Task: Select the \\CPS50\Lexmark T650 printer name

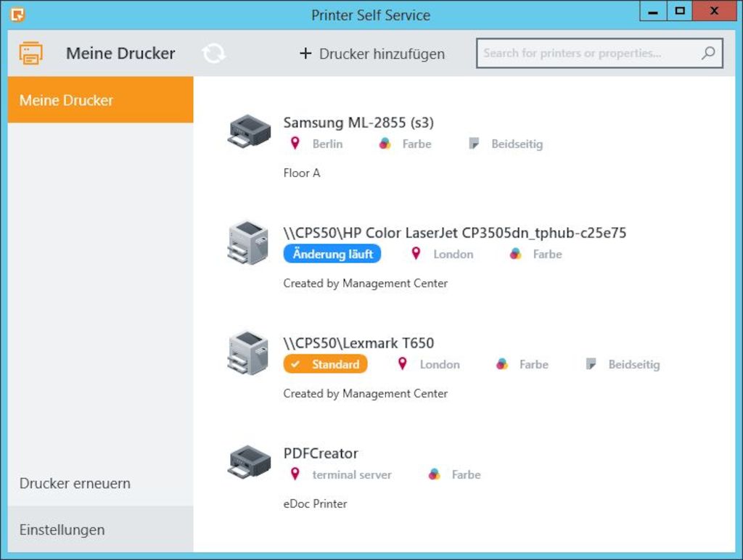Action: (358, 343)
